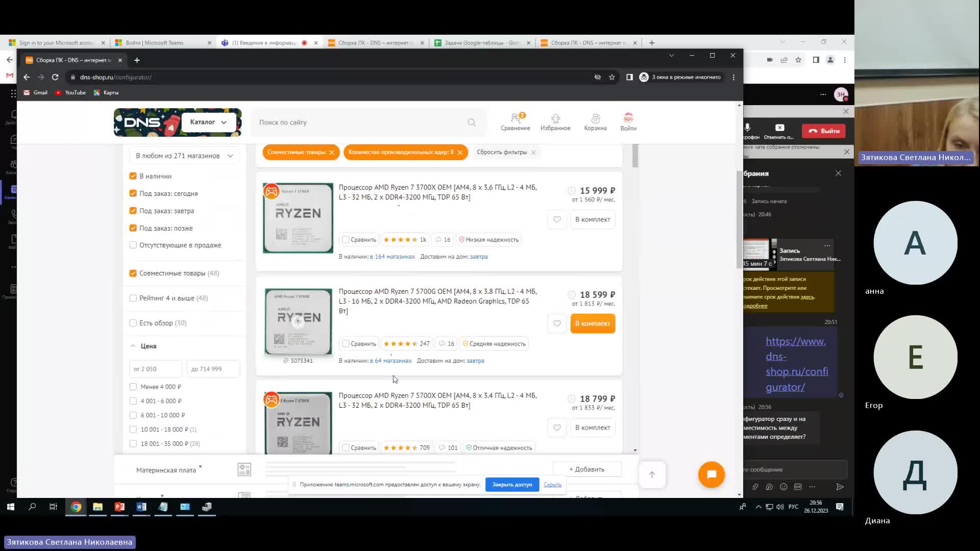Open Запись message options ellipsis

(827, 245)
